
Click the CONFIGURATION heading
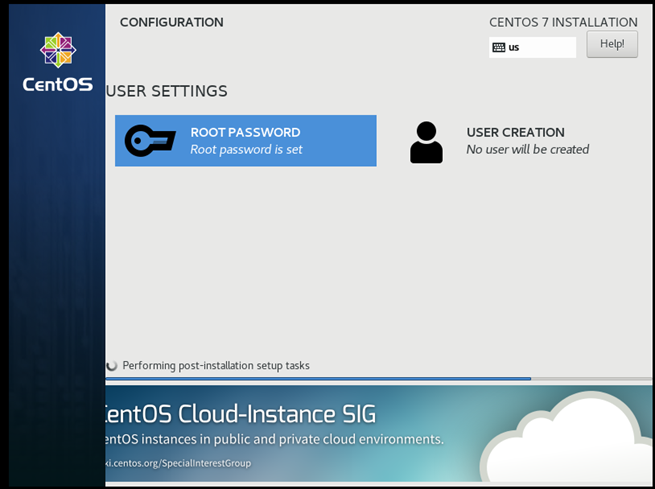(x=172, y=22)
